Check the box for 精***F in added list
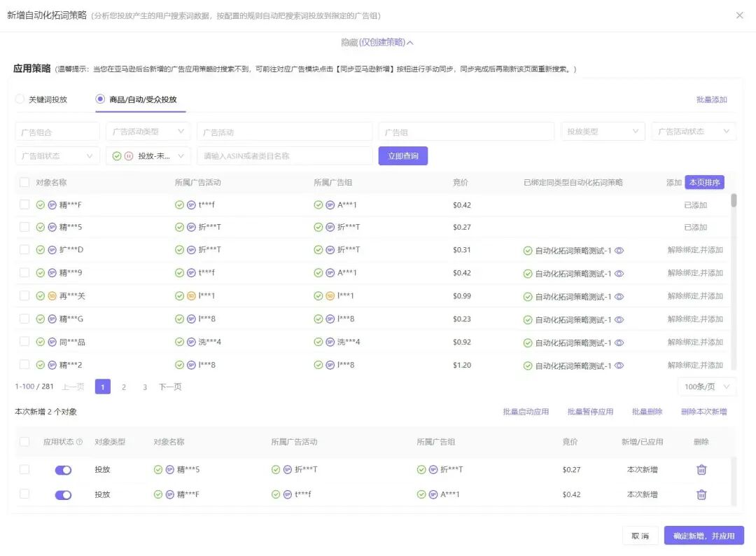This screenshot has width=756, height=556. point(24,494)
